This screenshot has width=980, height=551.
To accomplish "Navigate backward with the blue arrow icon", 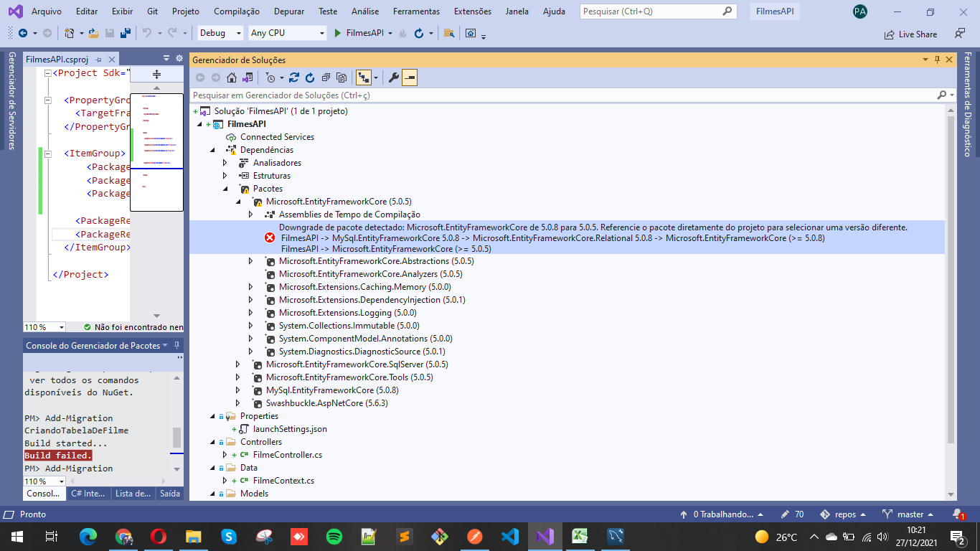I will point(23,33).
